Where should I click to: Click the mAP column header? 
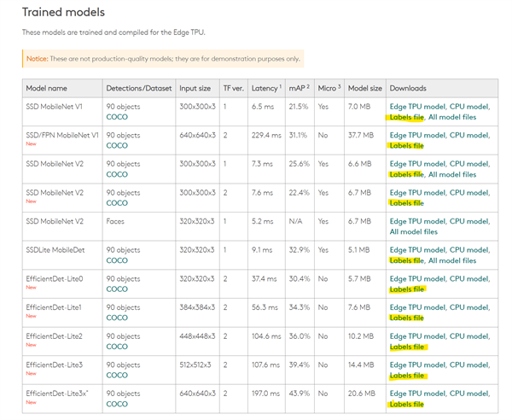coord(299,88)
